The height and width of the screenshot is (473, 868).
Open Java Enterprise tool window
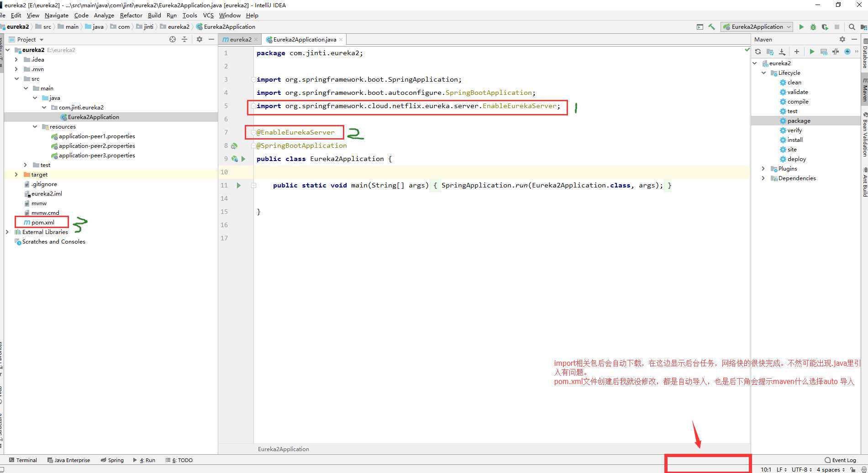click(68, 460)
